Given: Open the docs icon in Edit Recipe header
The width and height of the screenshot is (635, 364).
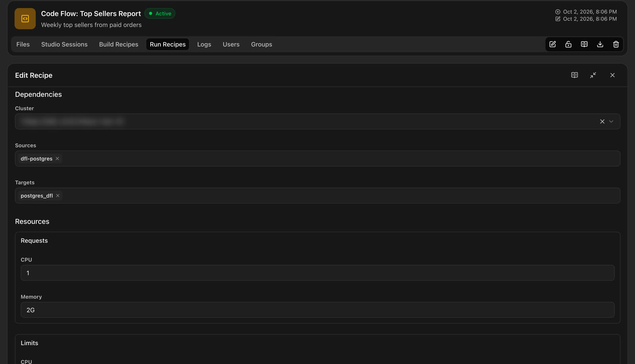Looking at the screenshot, I should pos(574,75).
